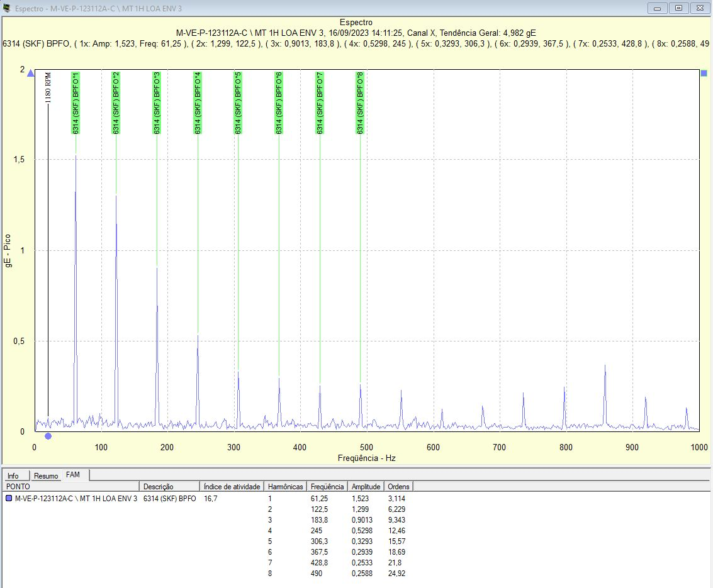Click frequency value 490 in table

(x=317, y=574)
